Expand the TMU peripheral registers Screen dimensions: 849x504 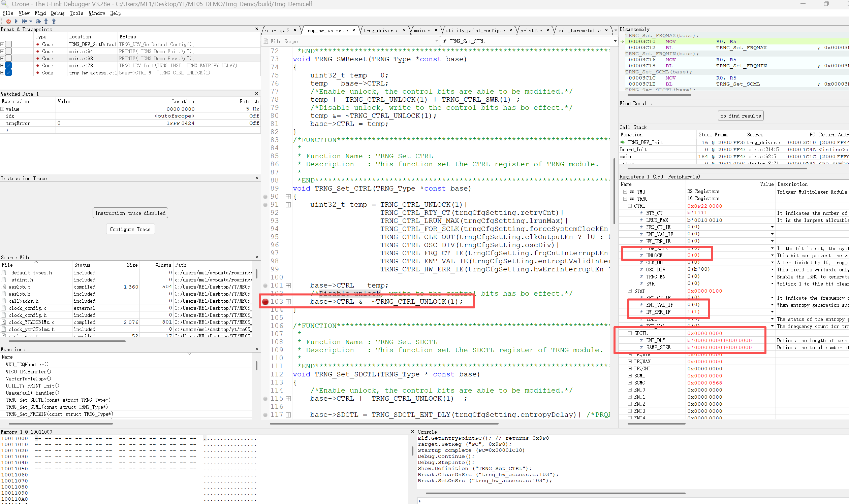pyautogui.click(x=625, y=192)
